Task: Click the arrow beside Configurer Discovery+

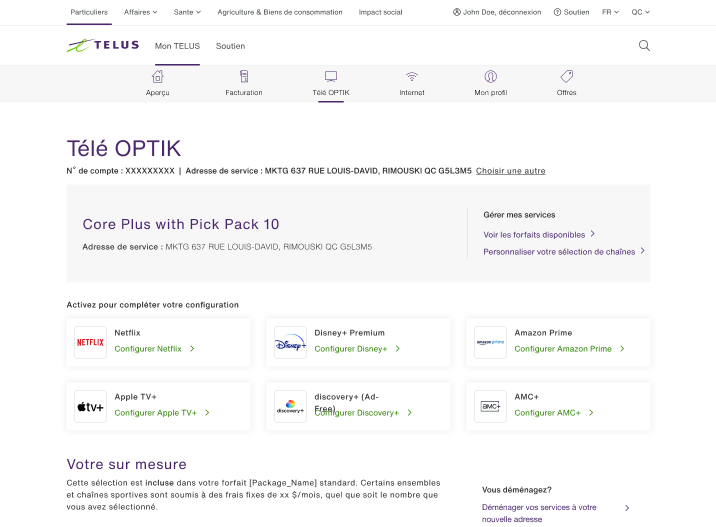Action: (x=410, y=412)
